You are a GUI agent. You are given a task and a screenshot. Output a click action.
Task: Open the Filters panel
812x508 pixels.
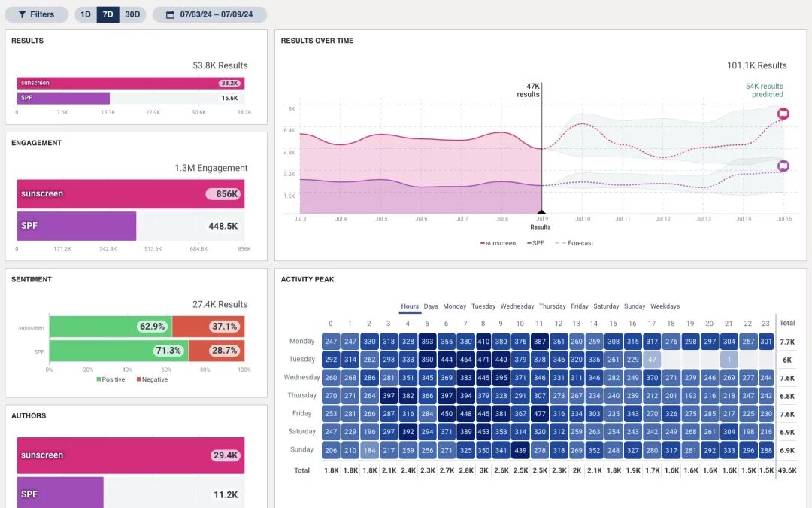pos(36,14)
